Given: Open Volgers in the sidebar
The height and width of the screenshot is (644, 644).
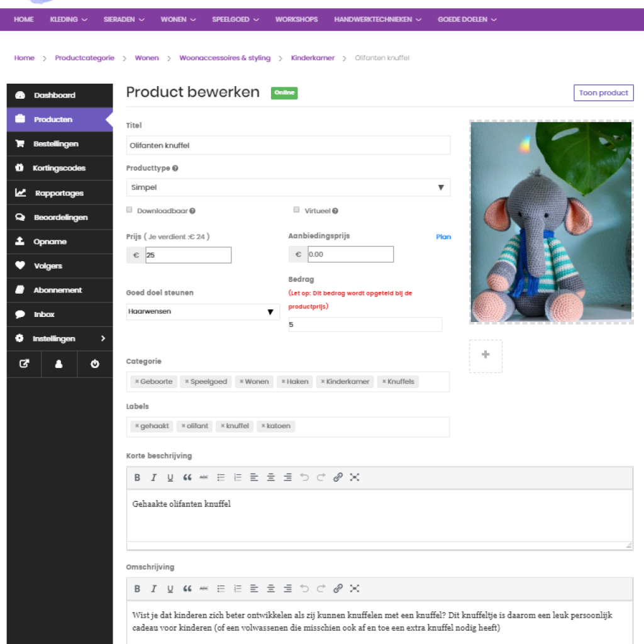Looking at the screenshot, I should tap(60, 266).
